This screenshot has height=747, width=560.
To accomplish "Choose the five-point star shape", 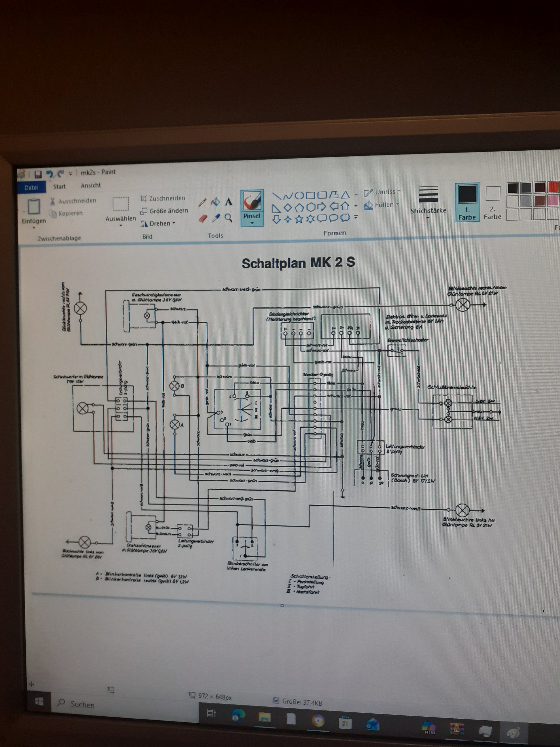I will [299, 219].
